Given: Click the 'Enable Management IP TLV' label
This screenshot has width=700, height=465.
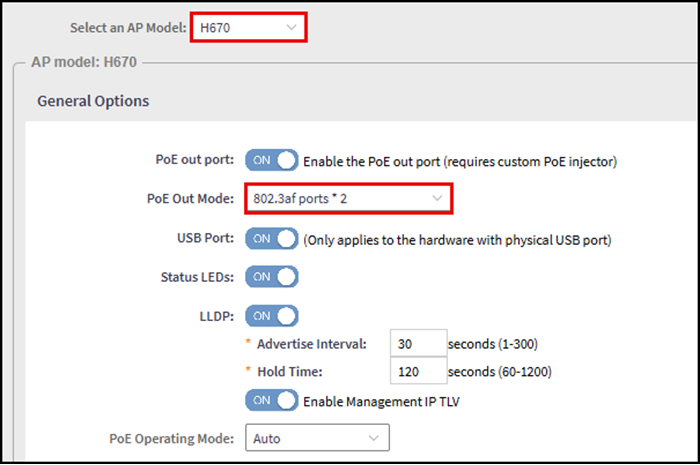Looking at the screenshot, I should tap(381, 402).
